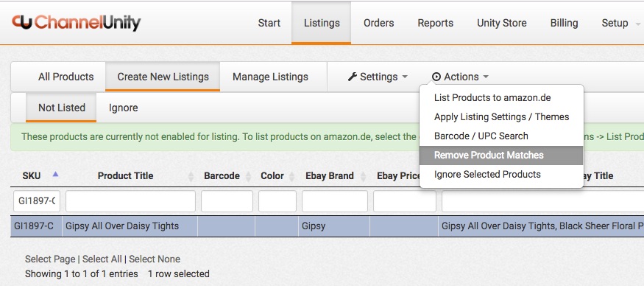Click the Select None link
Screen dimensions: 644x286
[155, 259]
